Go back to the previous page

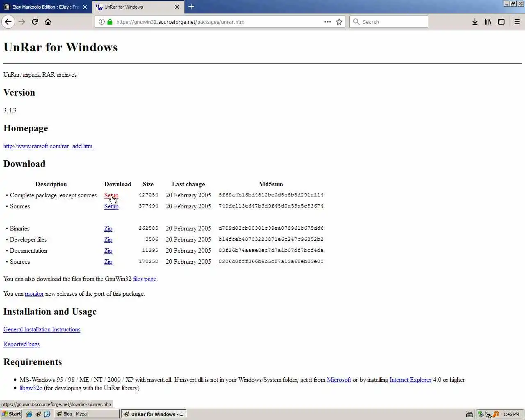8,22
